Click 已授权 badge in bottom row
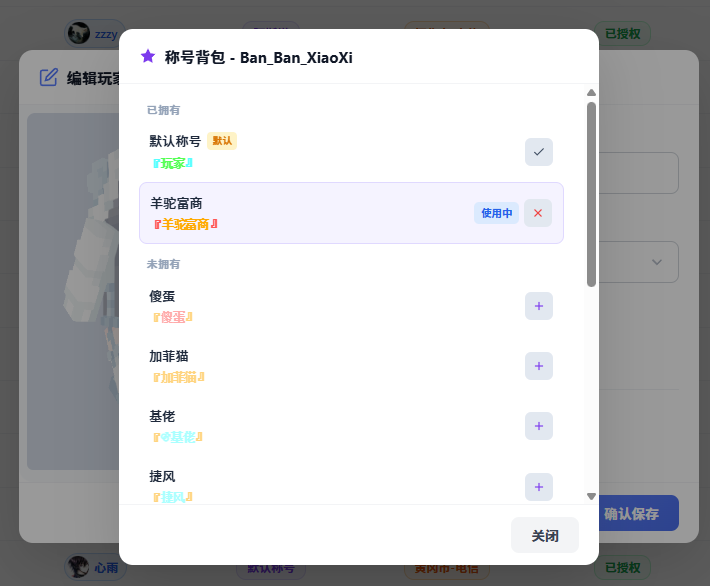Image resolution: width=710 pixels, height=586 pixels. pos(623,567)
